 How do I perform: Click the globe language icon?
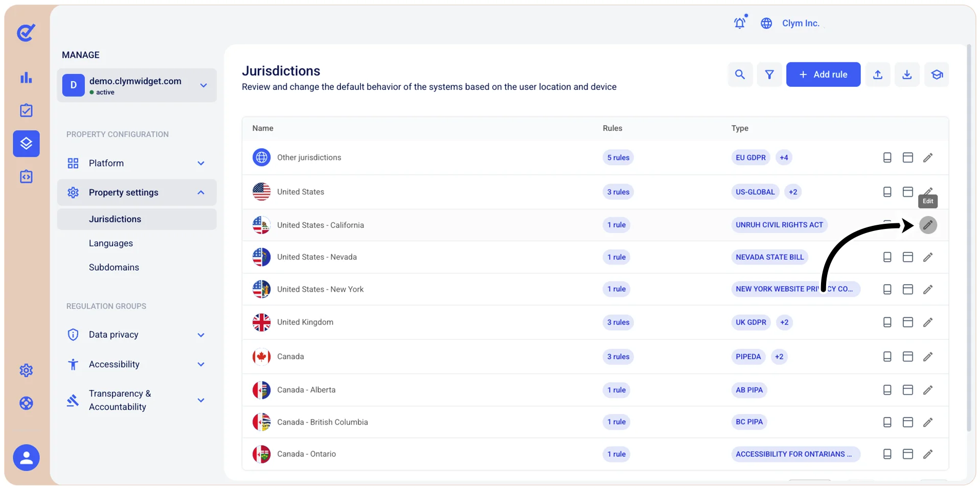pos(766,24)
